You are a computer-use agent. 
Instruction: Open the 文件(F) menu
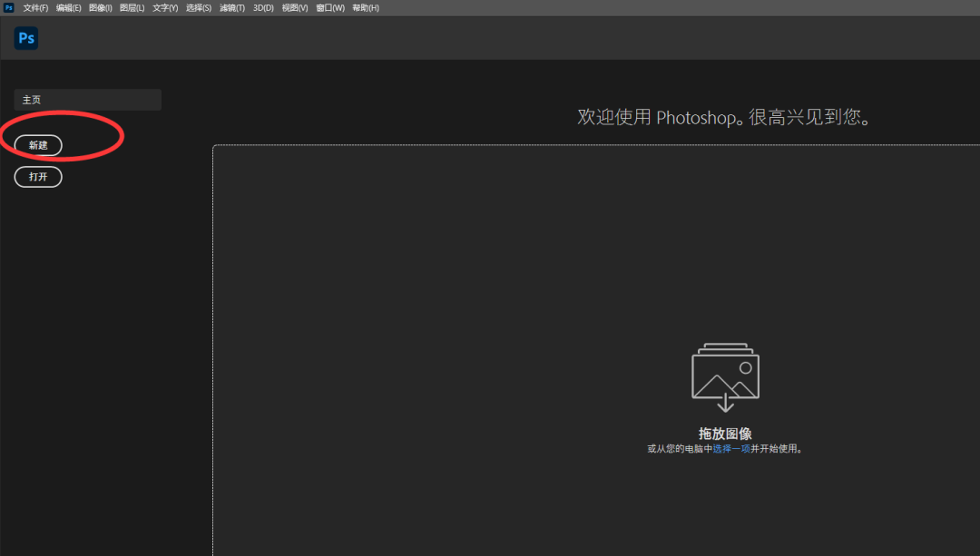tap(35, 8)
